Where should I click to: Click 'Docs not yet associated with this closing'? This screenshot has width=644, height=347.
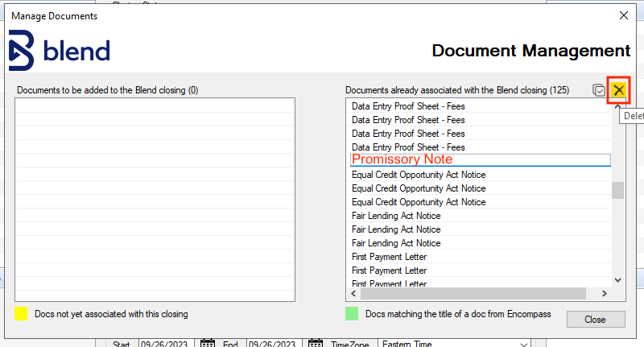[x=111, y=314]
